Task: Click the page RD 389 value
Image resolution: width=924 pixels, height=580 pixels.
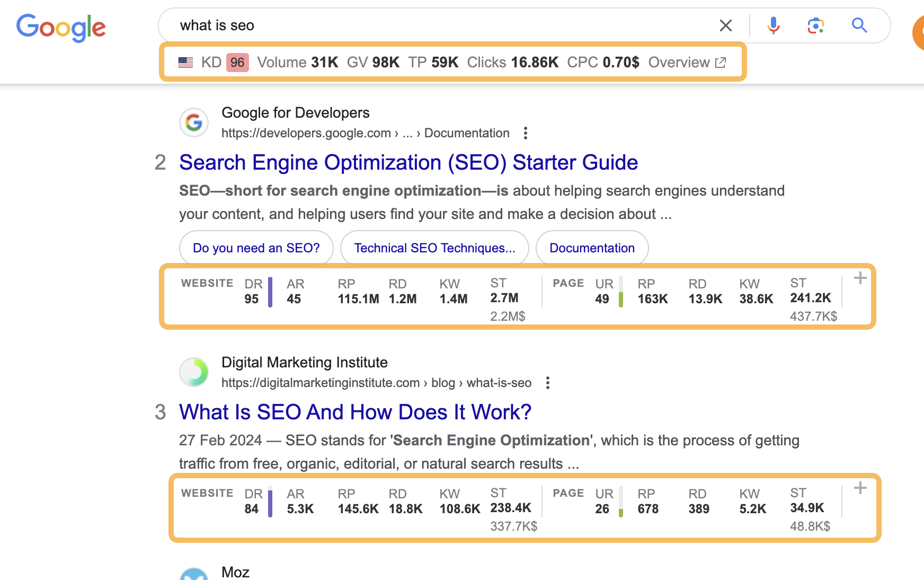Action: [699, 509]
